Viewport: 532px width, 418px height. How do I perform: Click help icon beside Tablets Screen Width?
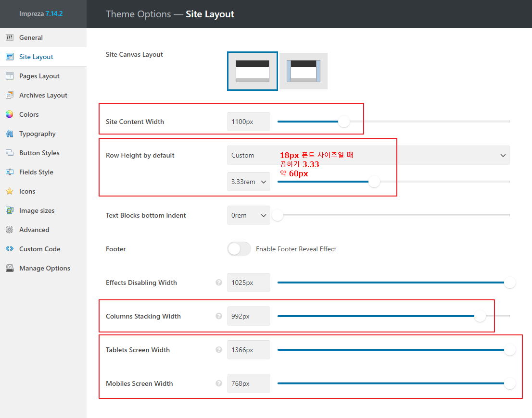pos(219,349)
